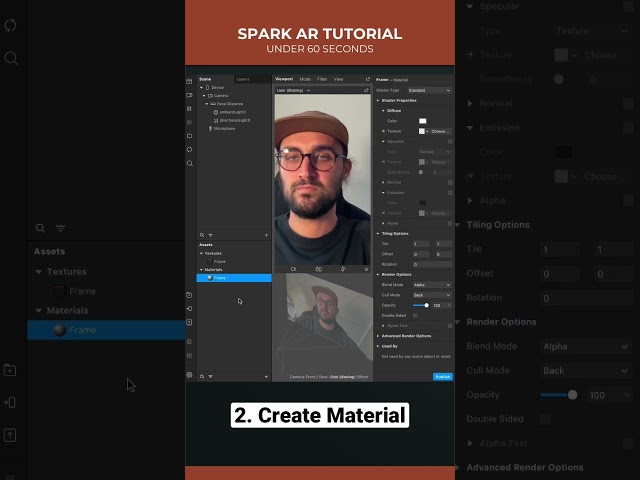Pop out the Viewport with top-right icon
This screenshot has width=640, height=480.
367,79
